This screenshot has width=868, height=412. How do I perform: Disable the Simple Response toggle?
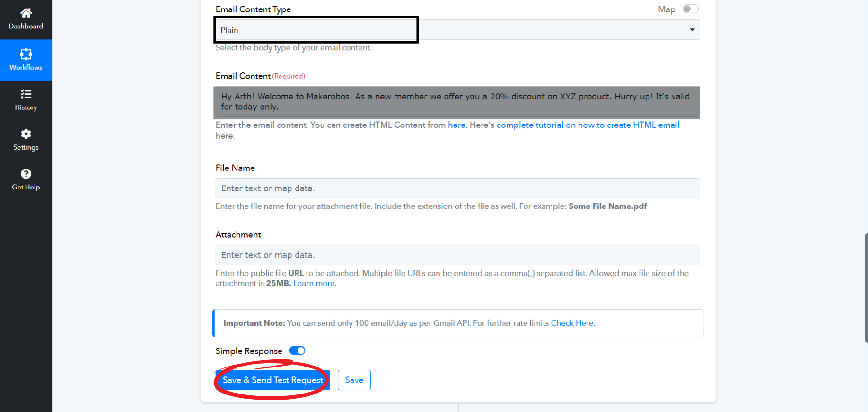[297, 350]
